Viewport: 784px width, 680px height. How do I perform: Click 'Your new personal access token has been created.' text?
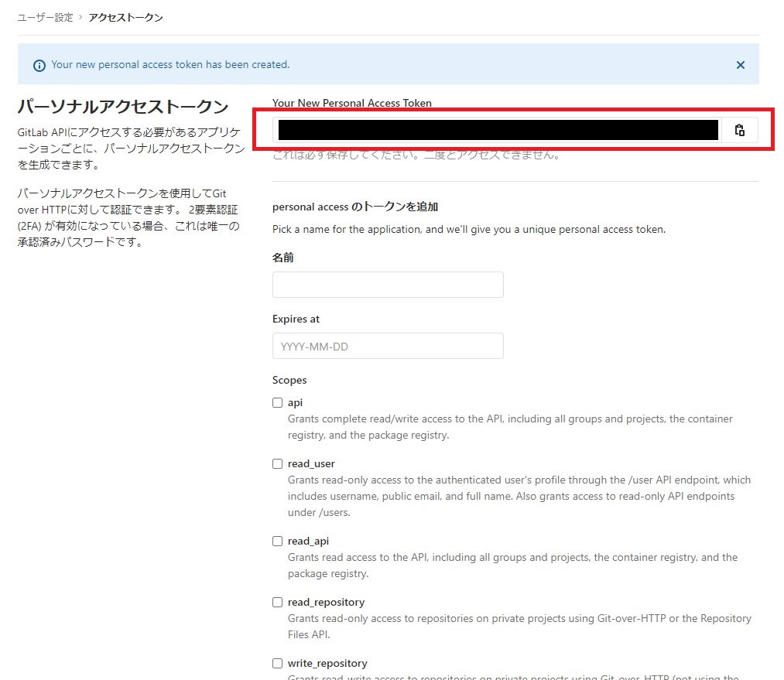170,64
